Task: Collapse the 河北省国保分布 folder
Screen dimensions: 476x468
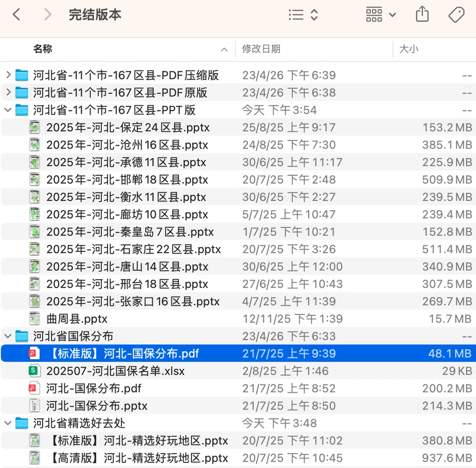Action: [8, 336]
